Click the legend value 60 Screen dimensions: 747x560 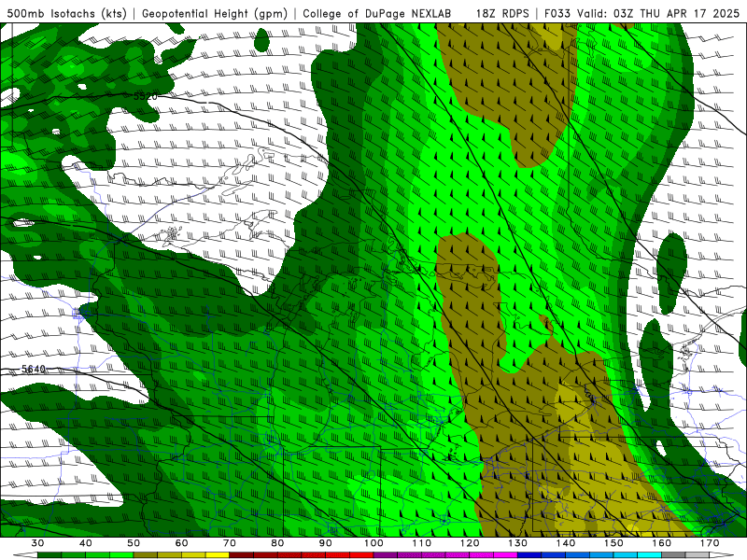point(181,543)
